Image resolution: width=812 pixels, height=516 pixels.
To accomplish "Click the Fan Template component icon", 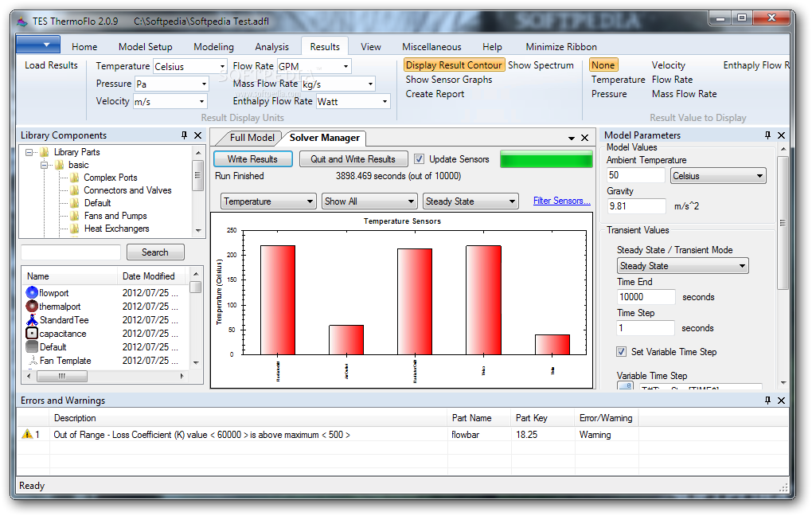I will tap(32, 360).
